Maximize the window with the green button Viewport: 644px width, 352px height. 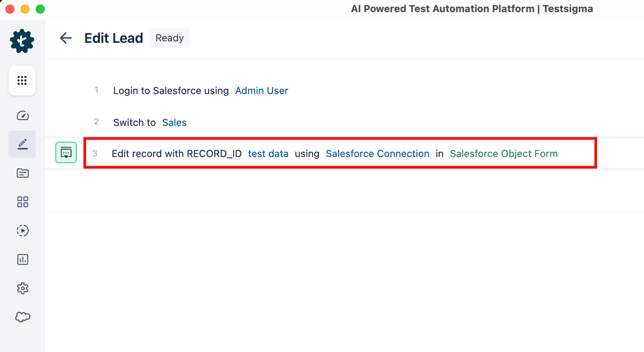(40, 9)
